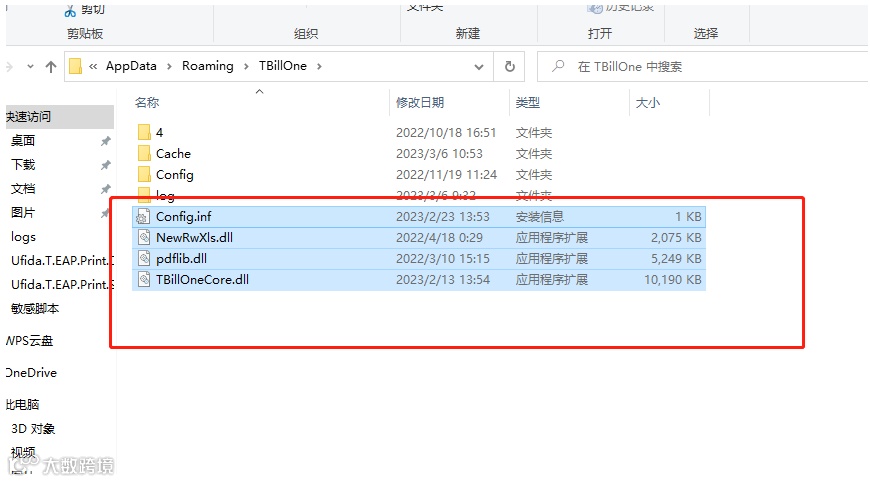Select TBillOne in the address breadcrumb
Image resolution: width=870 pixels, height=482 pixels.
(282, 66)
